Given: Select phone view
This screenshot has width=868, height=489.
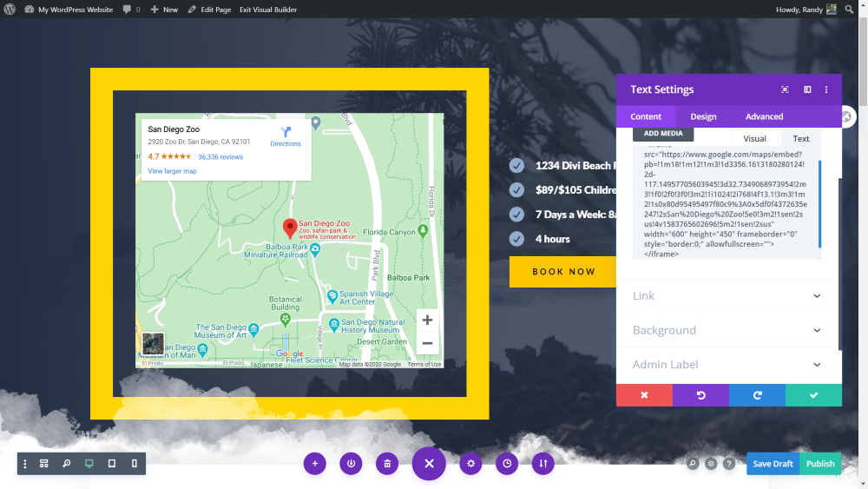Looking at the screenshot, I should pos(134,464).
